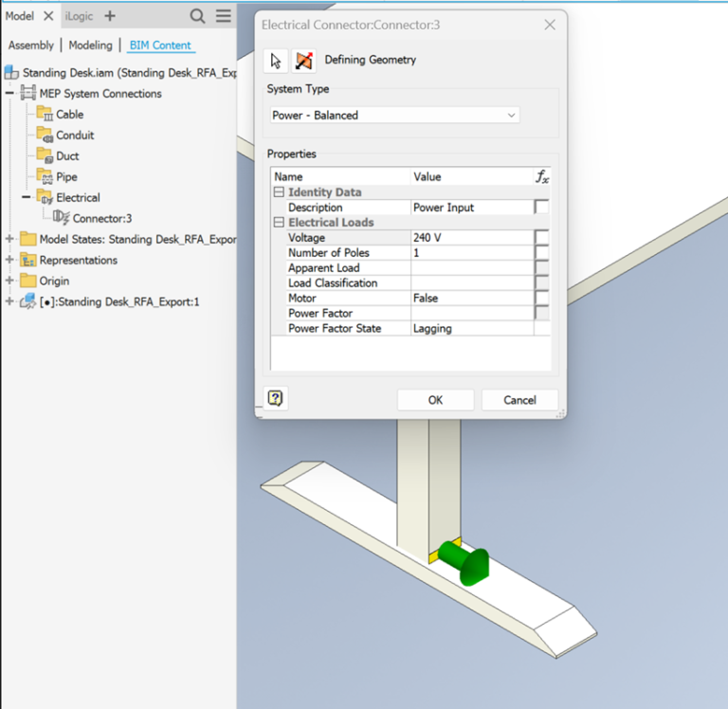Image resolution: width=728 pixels, height=709 pixels.
Task: Click the empty Apparent Load value cell
Action: pos(472,268)
